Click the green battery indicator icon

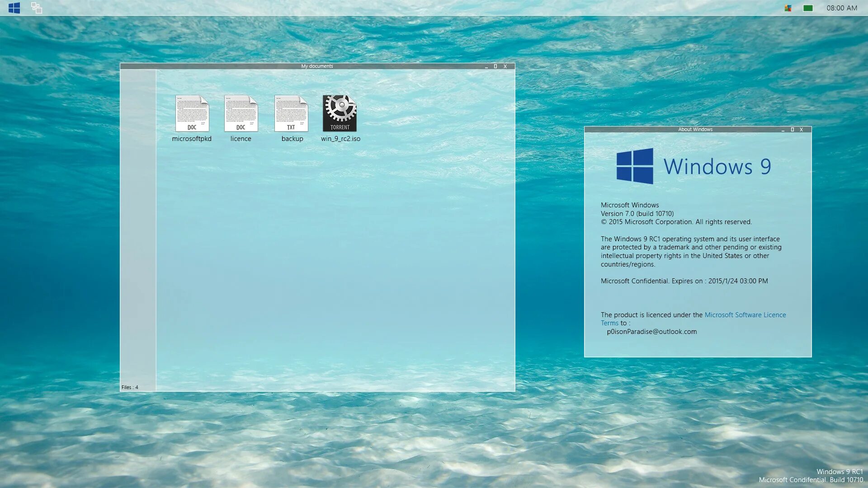point(808,8)
